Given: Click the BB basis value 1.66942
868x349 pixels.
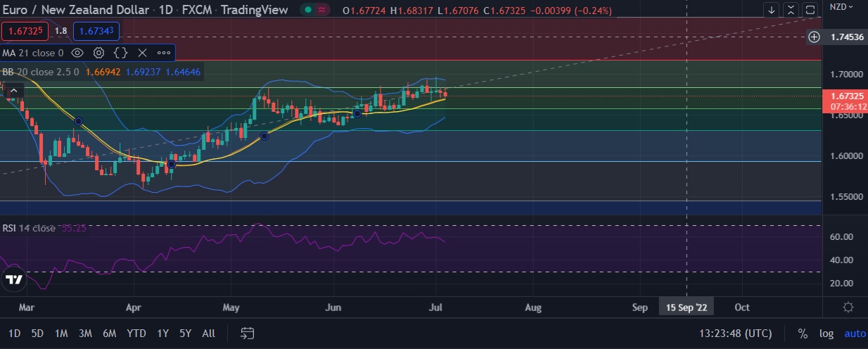Looking at the screenshot, I should pyautogui.click(x=103, y=72).
